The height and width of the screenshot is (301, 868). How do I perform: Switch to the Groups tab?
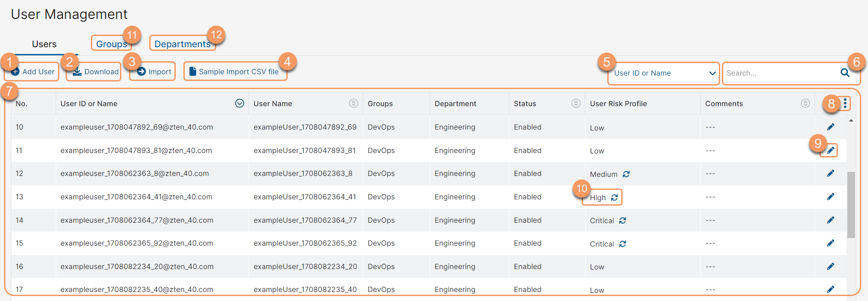pos(111,44)
